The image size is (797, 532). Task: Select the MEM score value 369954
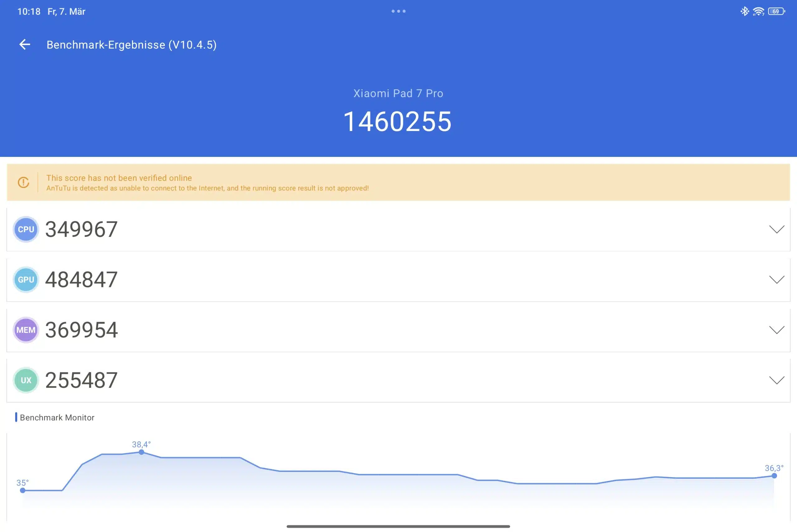[82, 330]
